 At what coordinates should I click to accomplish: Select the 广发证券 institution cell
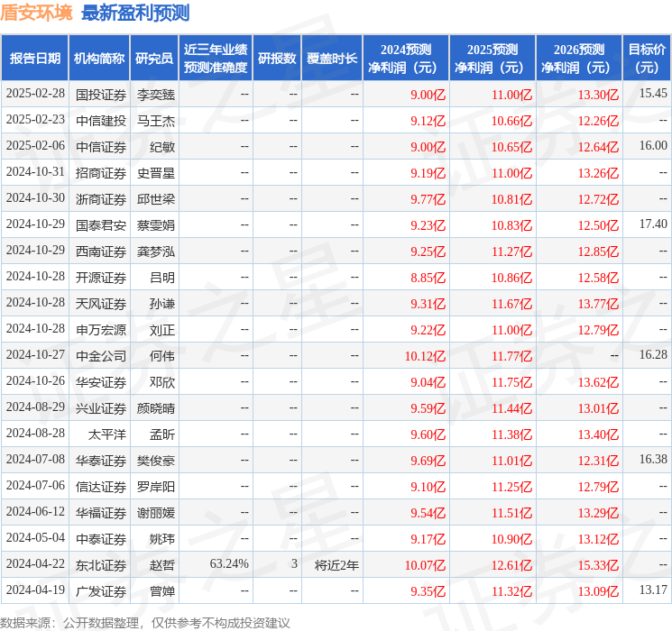101,591
